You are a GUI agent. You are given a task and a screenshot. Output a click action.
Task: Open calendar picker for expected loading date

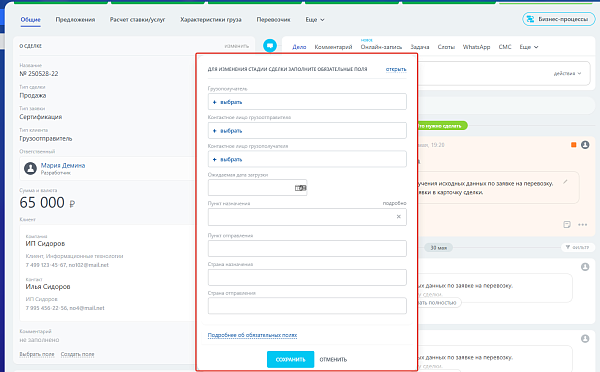click(x=300, y=188)
